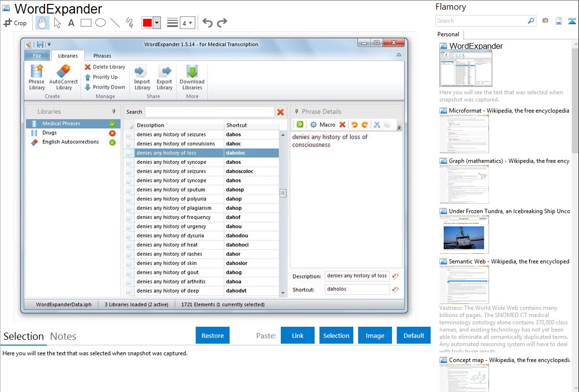
Task: Open quick access toolbar dropdown arrow
Action: [x=49, y=44]
